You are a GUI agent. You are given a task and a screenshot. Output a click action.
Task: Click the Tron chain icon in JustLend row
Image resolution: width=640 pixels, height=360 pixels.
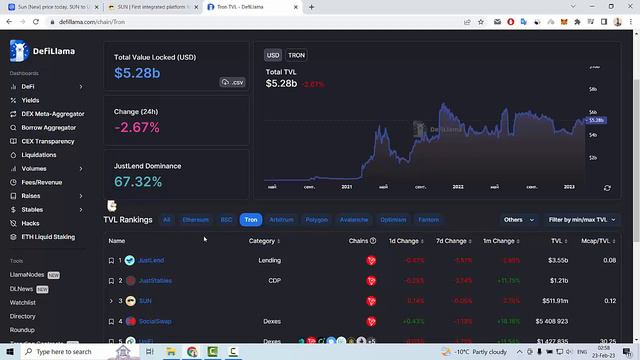pyautogui.click(x=371, y=260)
